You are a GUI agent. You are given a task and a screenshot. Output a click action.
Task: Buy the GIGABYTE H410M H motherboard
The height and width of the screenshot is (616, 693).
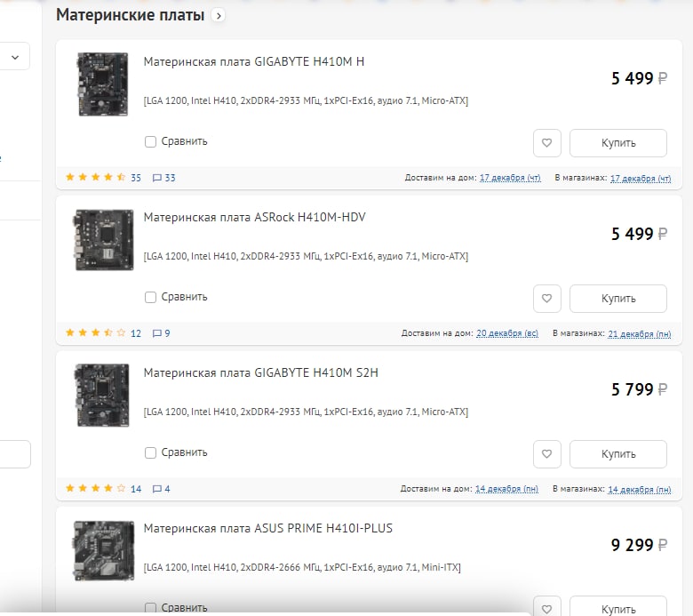click(x=617, y=143)
